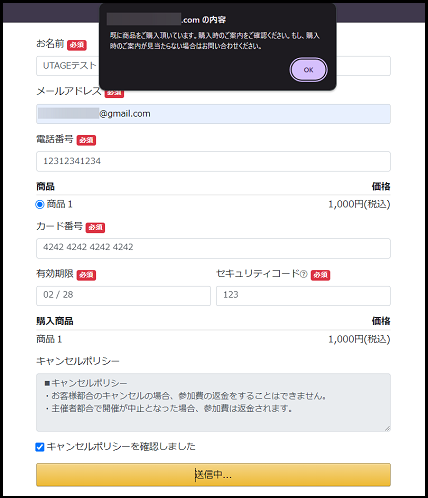This screenshot has width=428, height=498.
Task: Click OK in the alert dialog
Action: click(x=308, y=70)
